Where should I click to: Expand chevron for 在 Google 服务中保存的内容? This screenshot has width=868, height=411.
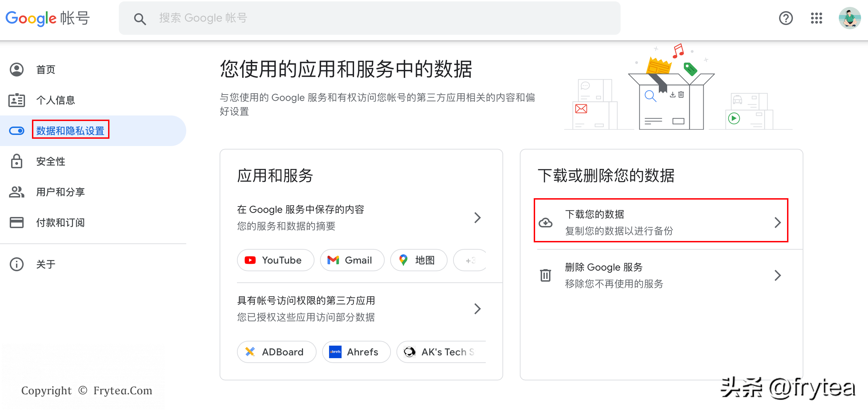tap(477, 218)
